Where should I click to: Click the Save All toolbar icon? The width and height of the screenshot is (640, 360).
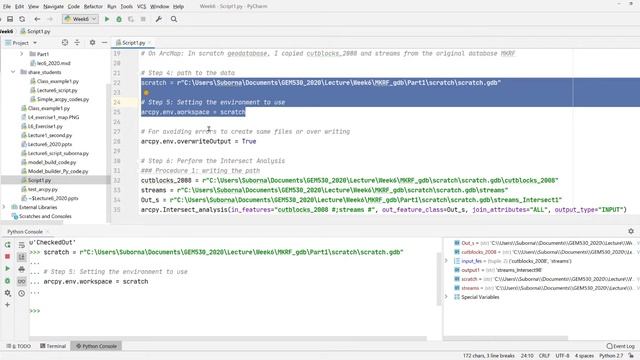point(10,19)
